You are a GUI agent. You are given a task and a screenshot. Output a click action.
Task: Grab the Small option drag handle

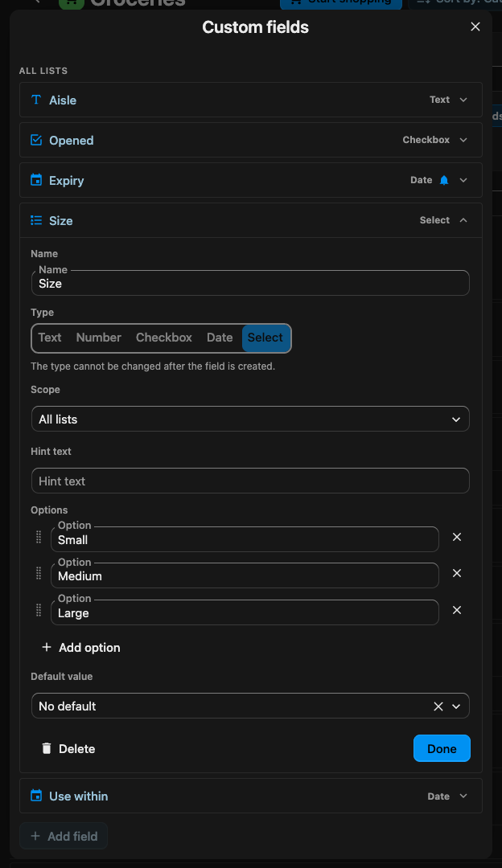pyautogui.click(x=39, y=537)
